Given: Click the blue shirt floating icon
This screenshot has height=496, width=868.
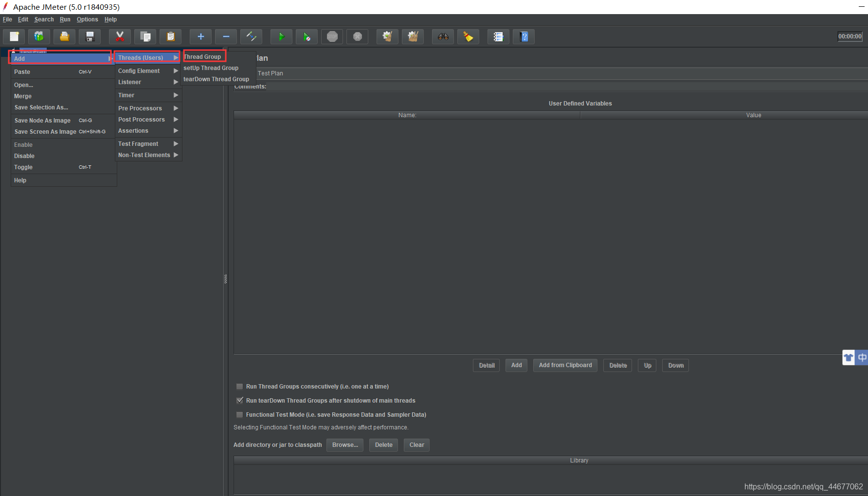Looking at the screenshot, I should [x=849, y=358].
